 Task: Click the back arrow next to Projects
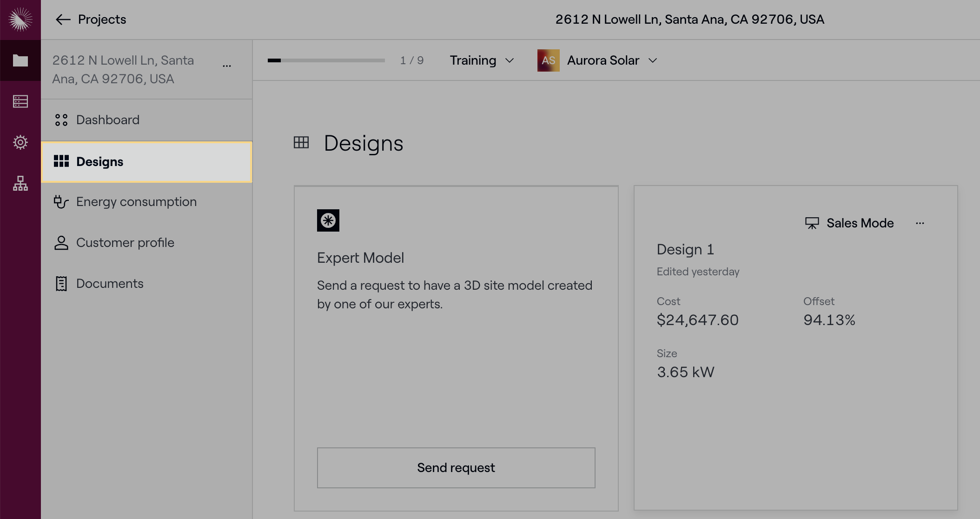tap(63, 20)
